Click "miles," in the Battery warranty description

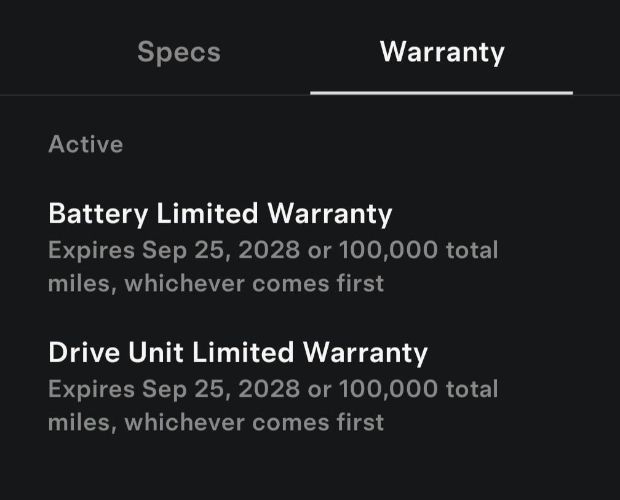(82, 283)
